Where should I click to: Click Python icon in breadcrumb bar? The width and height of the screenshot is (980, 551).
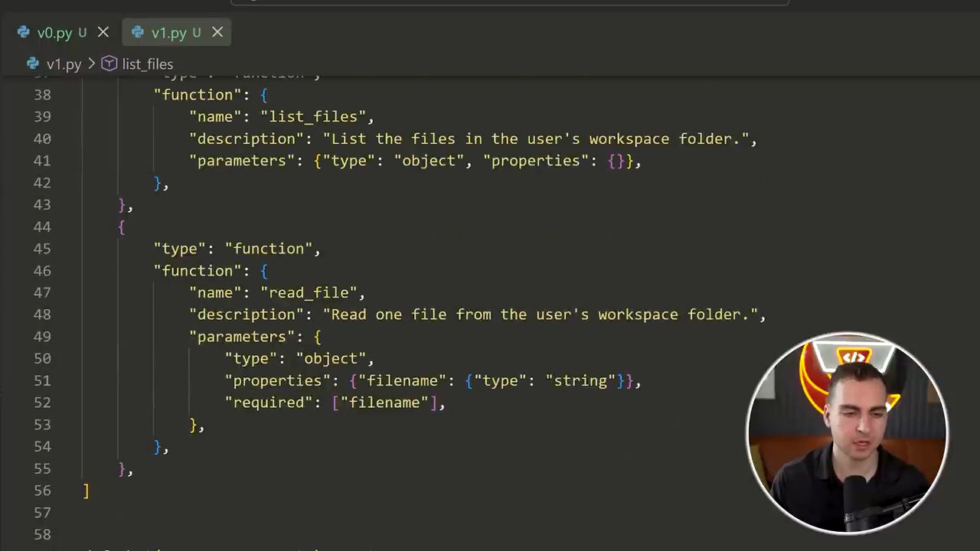[x=34, y=64]
